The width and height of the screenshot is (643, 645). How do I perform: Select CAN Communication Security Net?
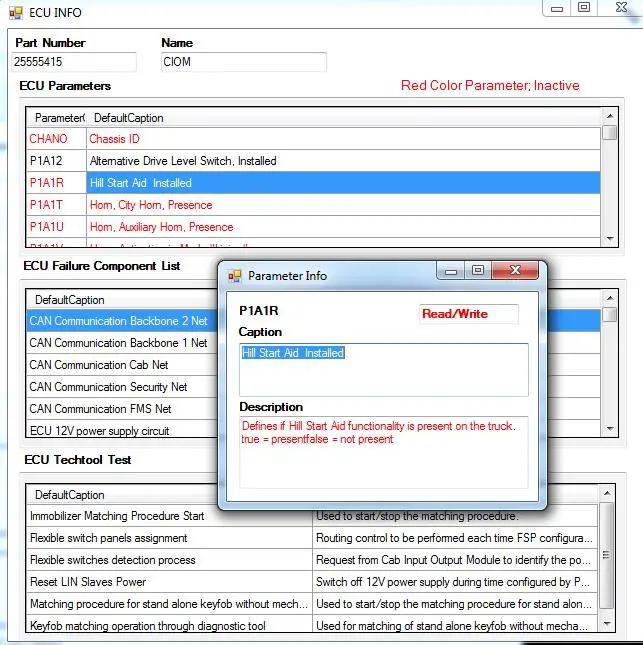point(122,387)
